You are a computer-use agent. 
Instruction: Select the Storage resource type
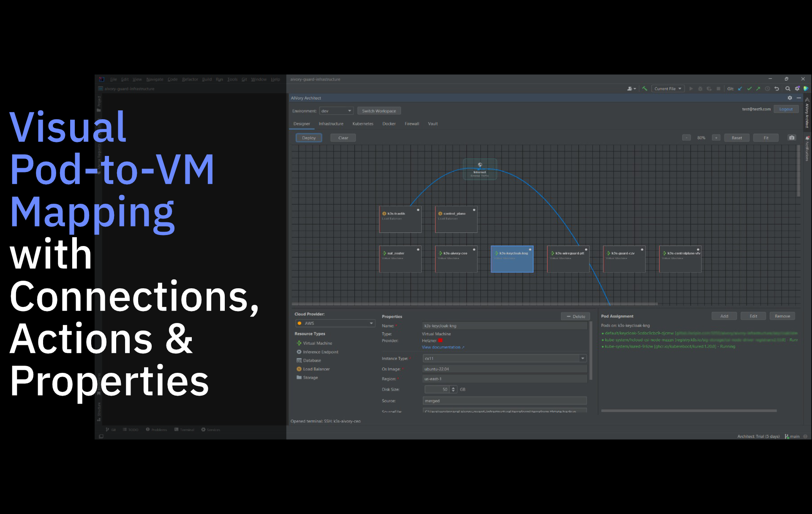coord(310,377)
